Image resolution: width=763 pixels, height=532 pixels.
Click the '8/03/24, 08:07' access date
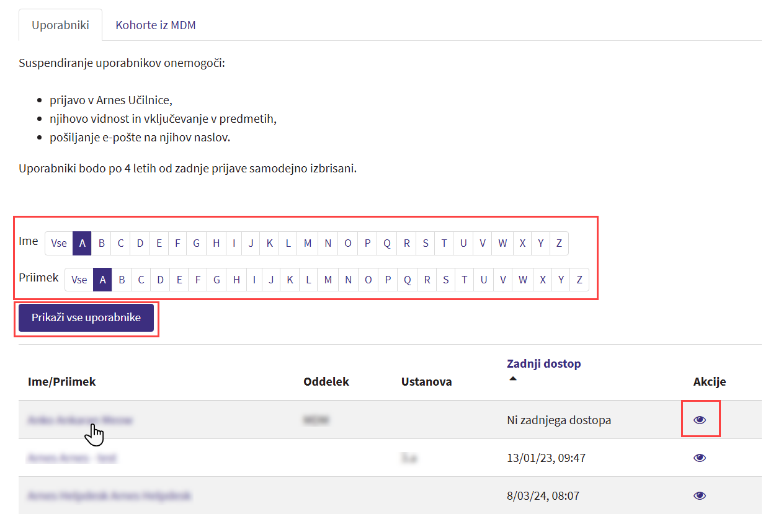[543, 495]
